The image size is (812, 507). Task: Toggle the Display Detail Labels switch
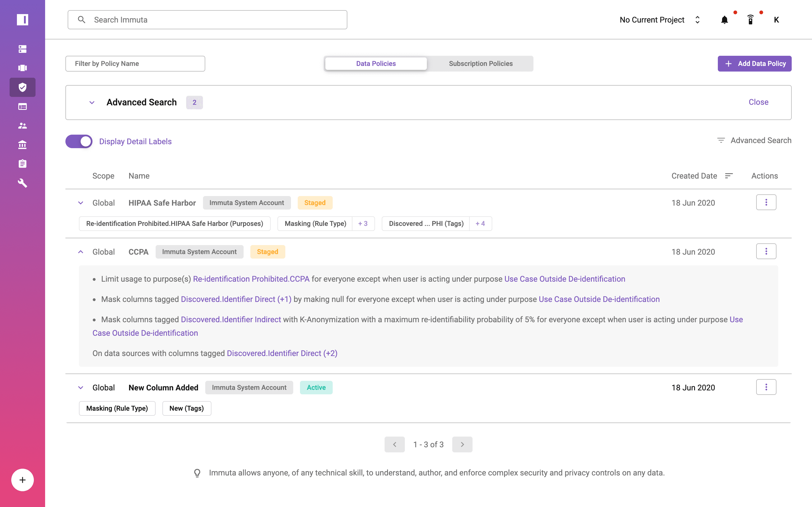click(79, 141)
